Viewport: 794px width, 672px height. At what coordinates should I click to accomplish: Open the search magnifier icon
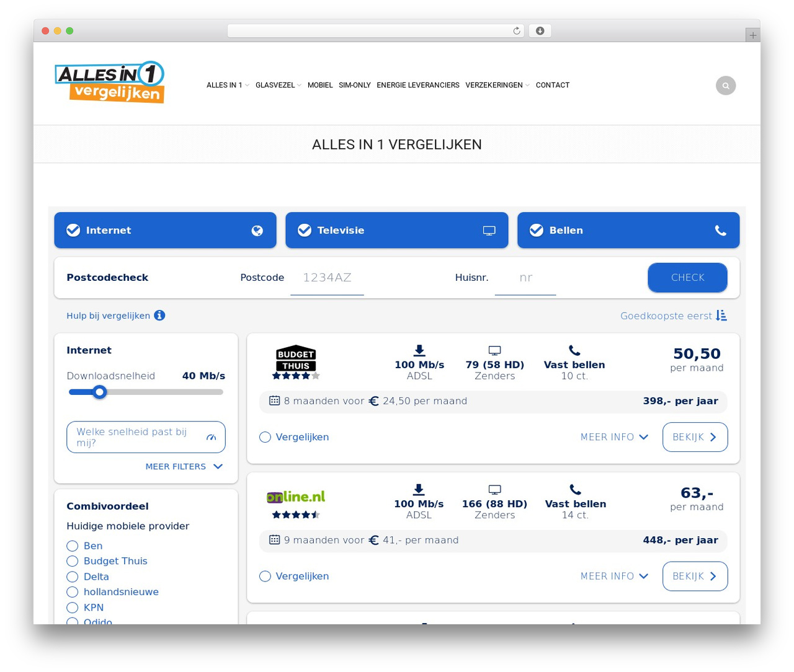pyautogui.click(x=726, y=86)
